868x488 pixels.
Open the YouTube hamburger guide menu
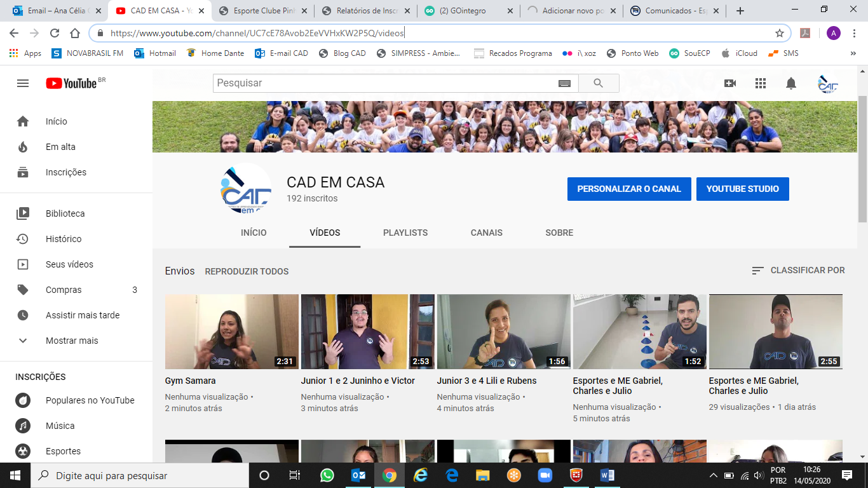click(x=23, y=83)
